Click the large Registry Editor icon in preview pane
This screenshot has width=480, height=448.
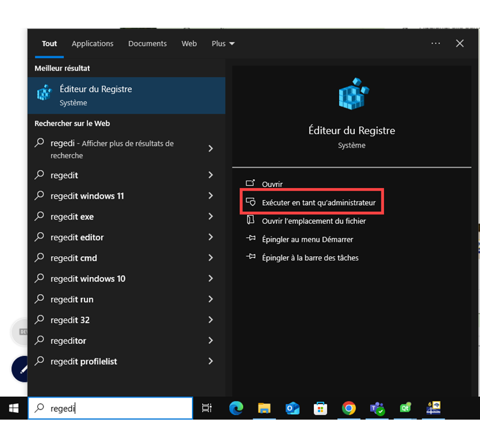pos(354,93)
